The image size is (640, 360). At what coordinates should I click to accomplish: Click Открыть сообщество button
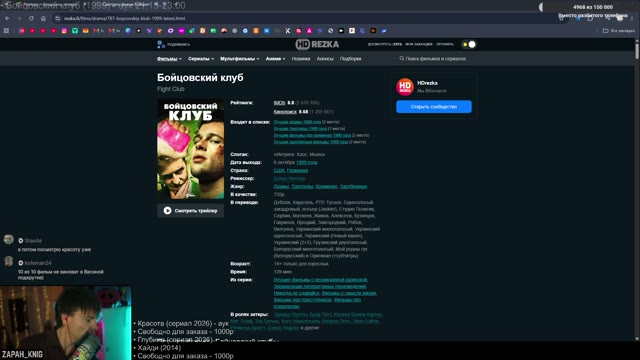point(433,107)
